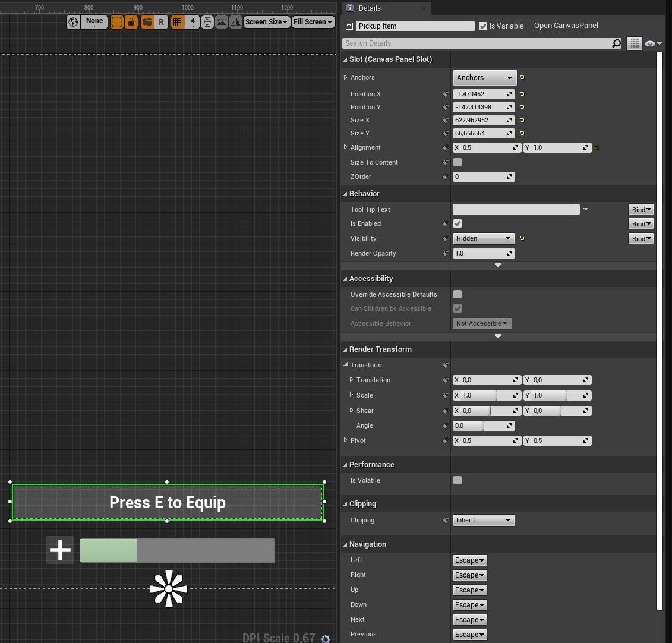Enable Override Accessible Defaults checkbox
Image resolution: width=672 pixels, height=643 pixels.
[458, 294]
